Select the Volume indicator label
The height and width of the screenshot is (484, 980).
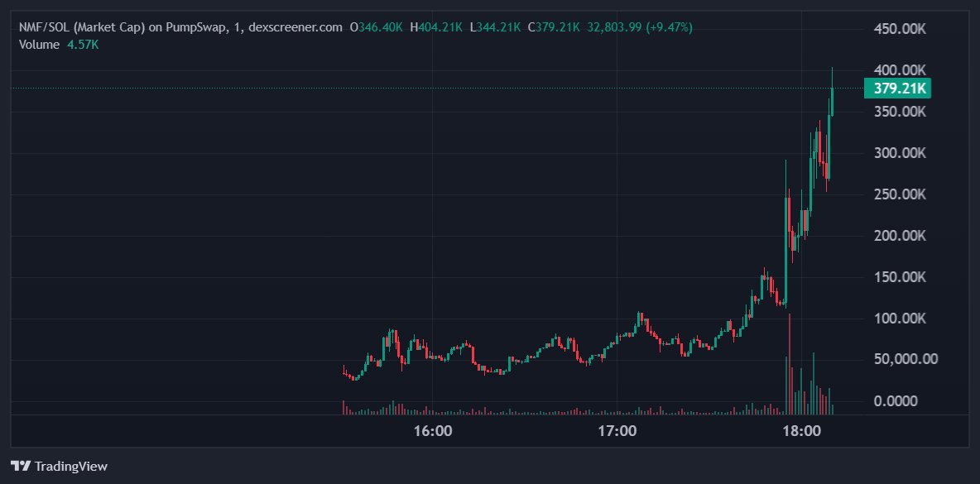(40, 45)
